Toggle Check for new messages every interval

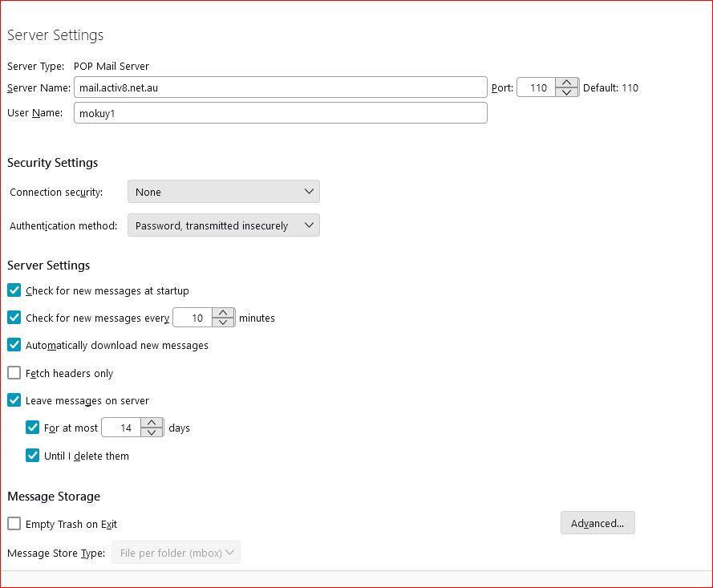coord(14,318)
